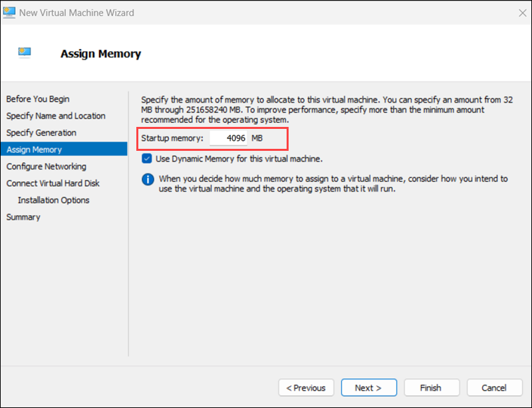Screen dimensions: 532x408
Task: Click 'Use Dynamic Memory for this virtual machine' label
Action: [239, 159]
